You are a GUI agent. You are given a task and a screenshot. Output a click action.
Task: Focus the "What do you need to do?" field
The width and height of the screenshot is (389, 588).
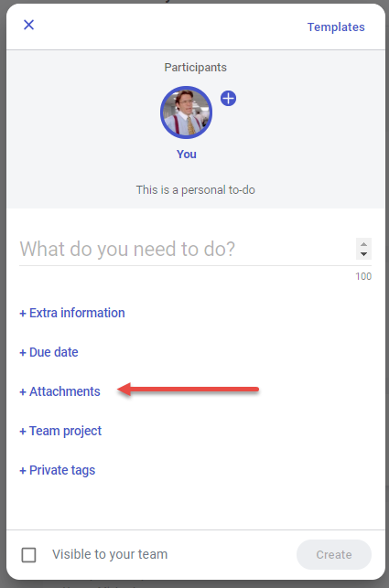187,249
